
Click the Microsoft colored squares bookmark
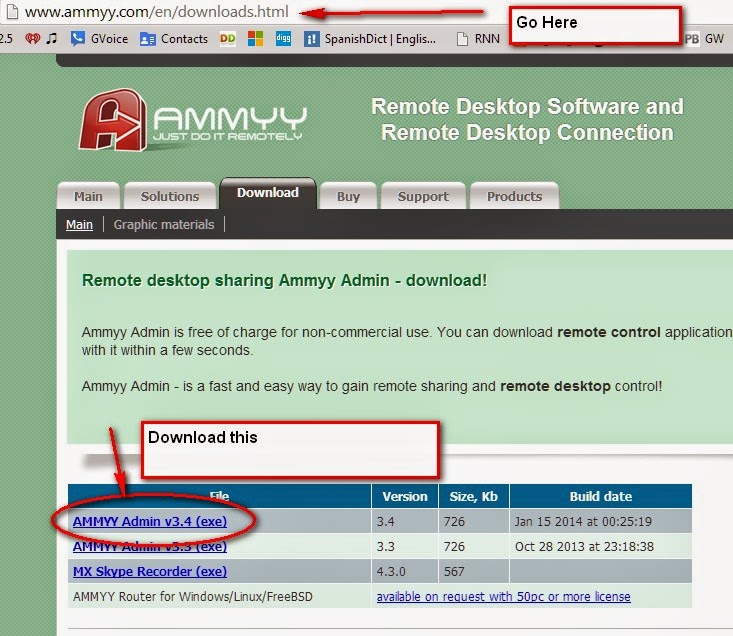coord(255,38)
